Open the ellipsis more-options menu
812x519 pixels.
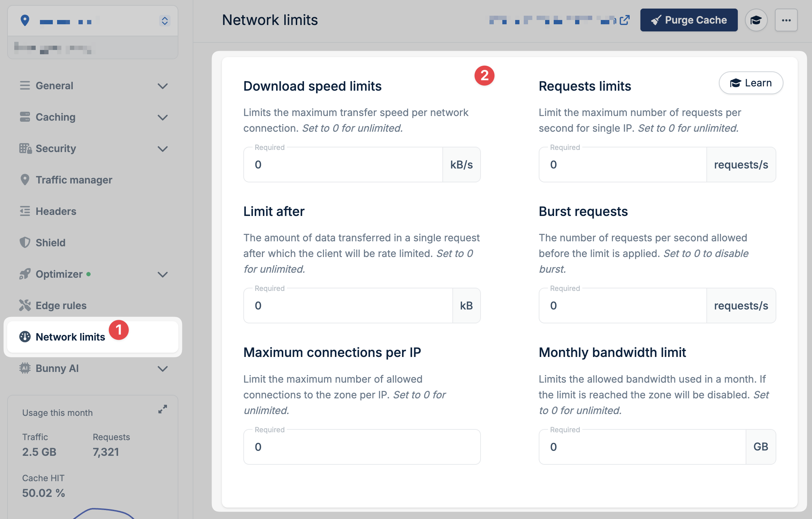(786, 20)
